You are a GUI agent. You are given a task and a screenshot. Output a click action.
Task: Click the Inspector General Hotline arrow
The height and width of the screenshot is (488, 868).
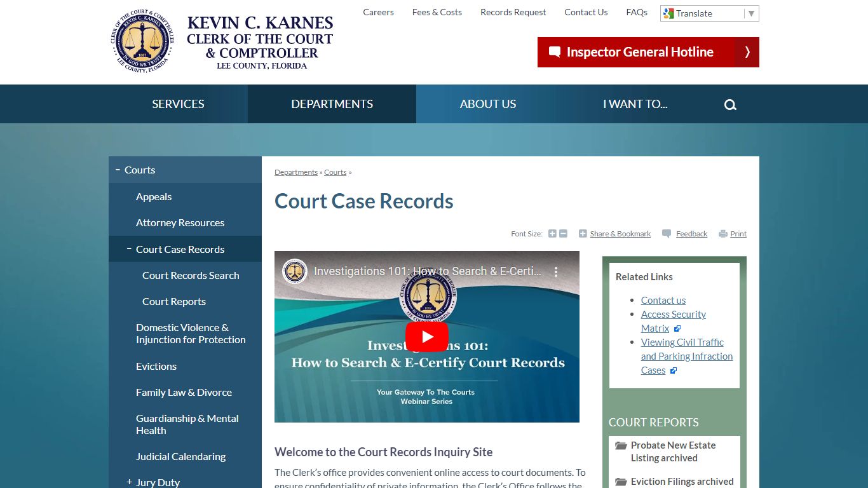coord(747,52)
